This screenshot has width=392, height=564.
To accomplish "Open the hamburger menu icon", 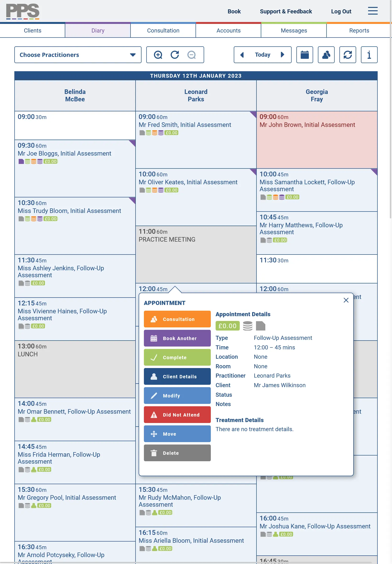I will click(x=373, y=11).
